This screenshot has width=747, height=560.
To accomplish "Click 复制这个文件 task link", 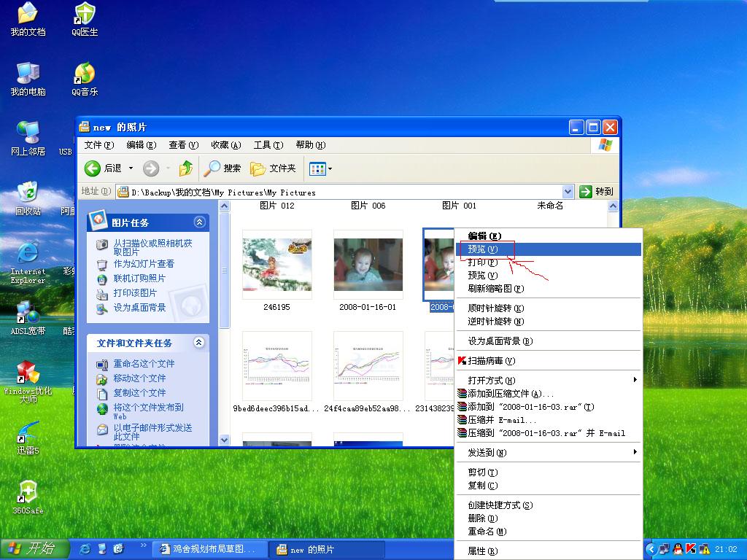I will (139, 393).
